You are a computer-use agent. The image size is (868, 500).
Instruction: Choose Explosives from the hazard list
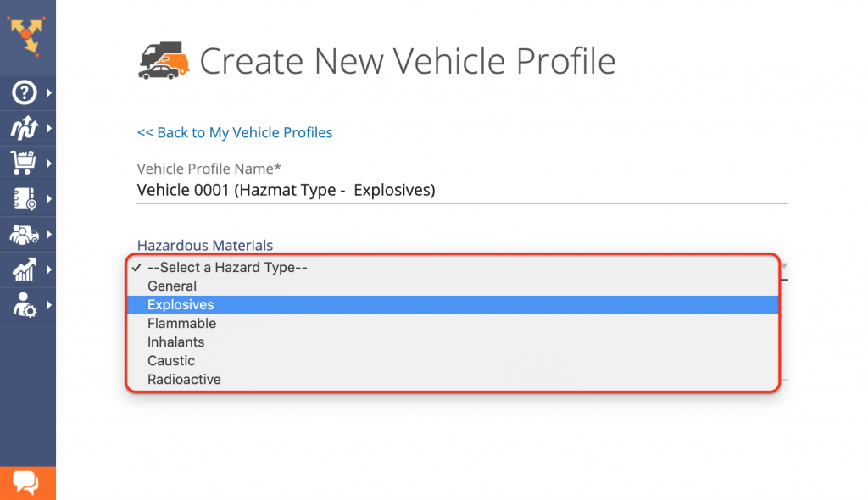click(x=181, y=305)
